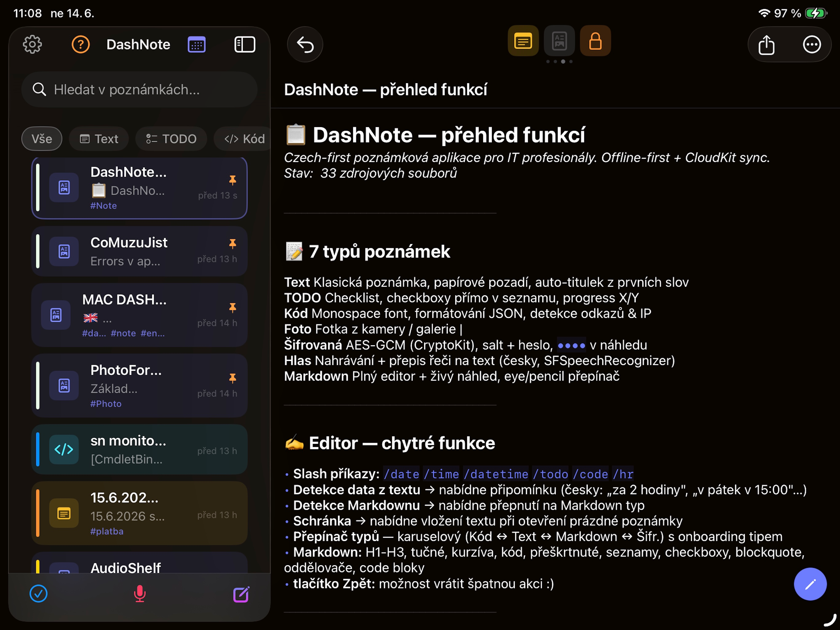Select the 'Vše' filter chip
Viewport: 840px width, 630px height.
click(42, 139)
